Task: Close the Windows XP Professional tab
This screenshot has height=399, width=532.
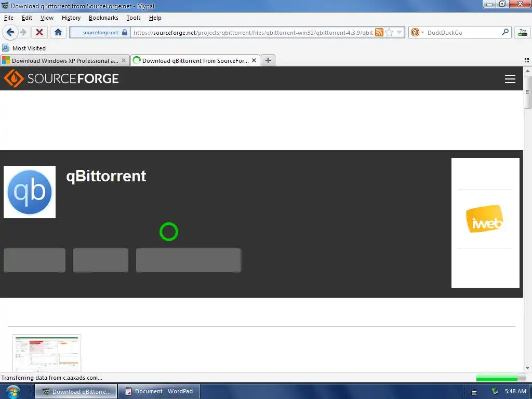Action: point(124,60)
